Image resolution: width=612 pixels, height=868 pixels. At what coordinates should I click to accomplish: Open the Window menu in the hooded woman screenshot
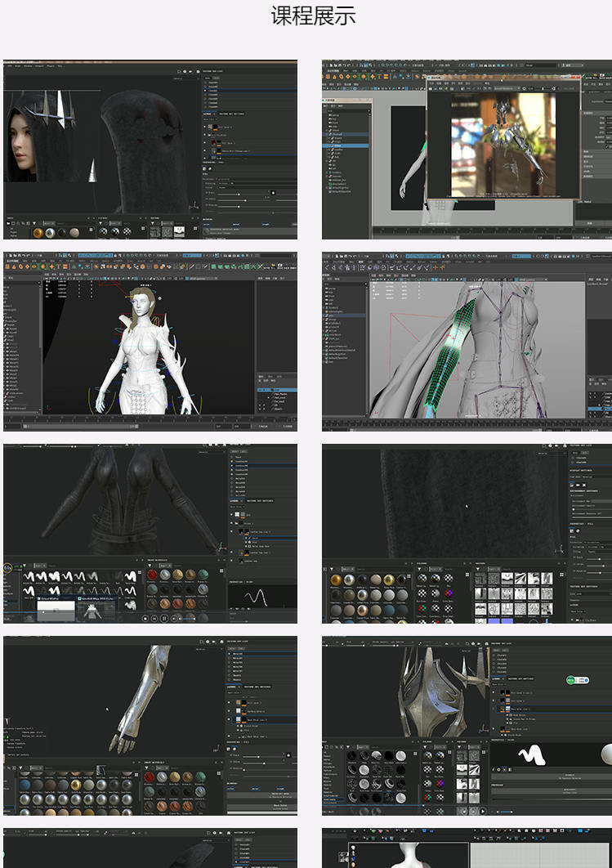coord(27,66)
